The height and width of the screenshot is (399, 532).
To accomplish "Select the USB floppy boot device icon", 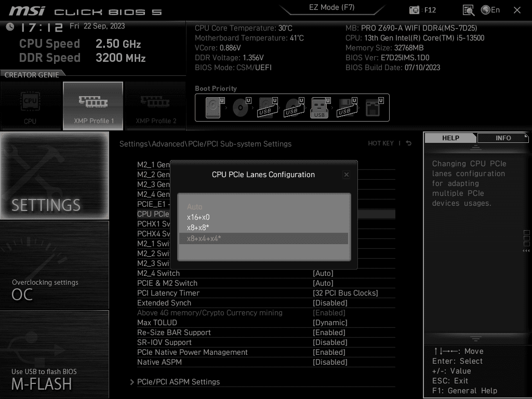I will coord(347,108).
